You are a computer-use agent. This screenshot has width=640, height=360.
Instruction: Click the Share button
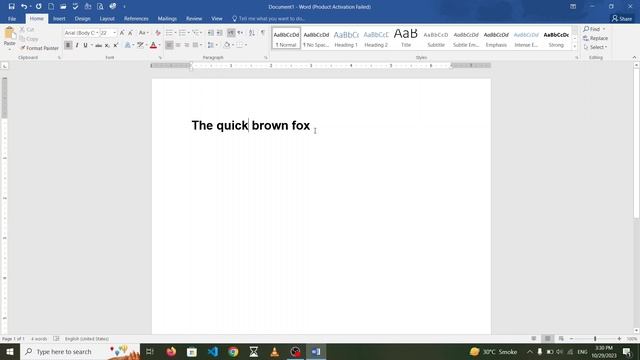[x=622, y=19]
